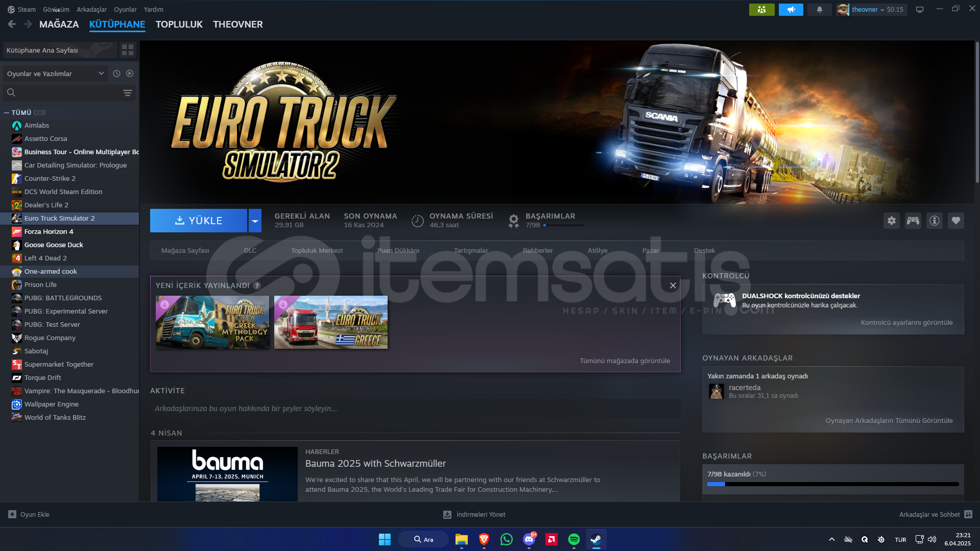Click the activity comment input box
Image resolution: width=980 pixels, height=551 pixels.
click(415, 409)
